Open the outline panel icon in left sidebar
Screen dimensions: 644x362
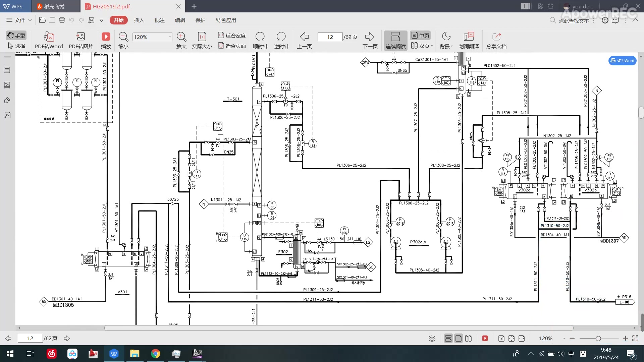pyautogui.click(x=7, y=70)
